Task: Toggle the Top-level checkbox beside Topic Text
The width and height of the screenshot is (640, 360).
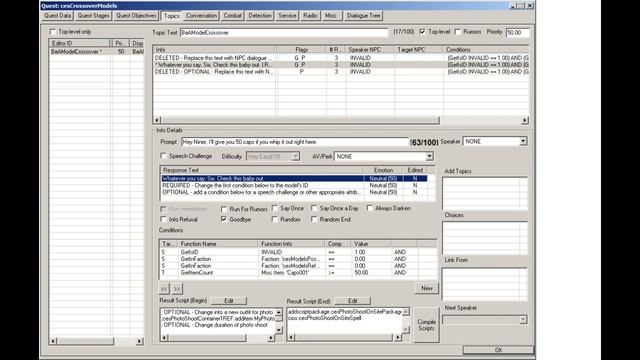Action: click(422, 31)
